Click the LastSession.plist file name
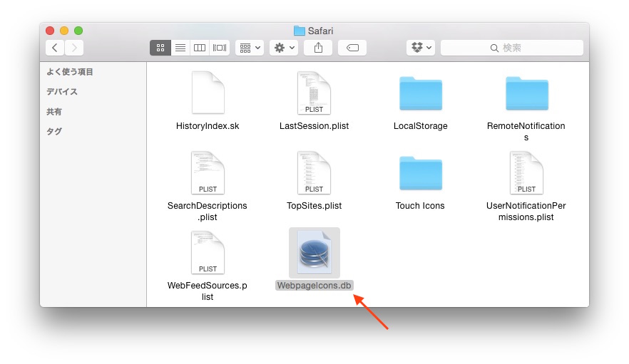The image size is (629, 364). (x=314, y=126)
